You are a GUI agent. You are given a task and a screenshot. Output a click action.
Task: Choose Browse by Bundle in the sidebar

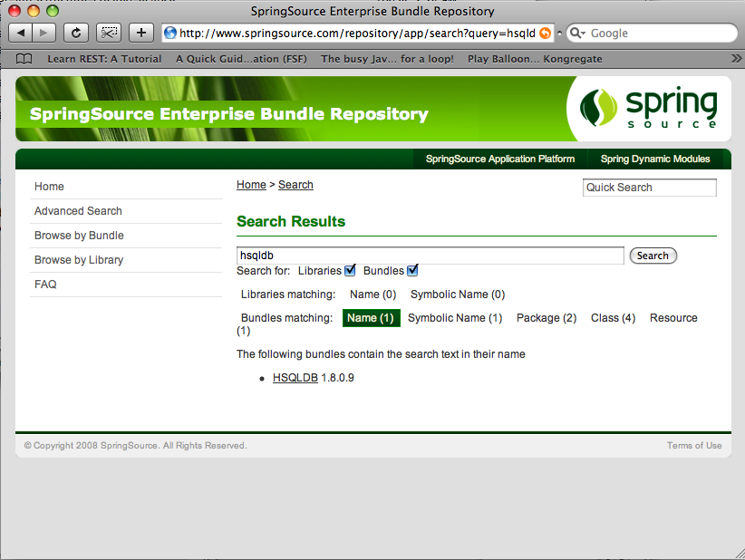point(79,235)
